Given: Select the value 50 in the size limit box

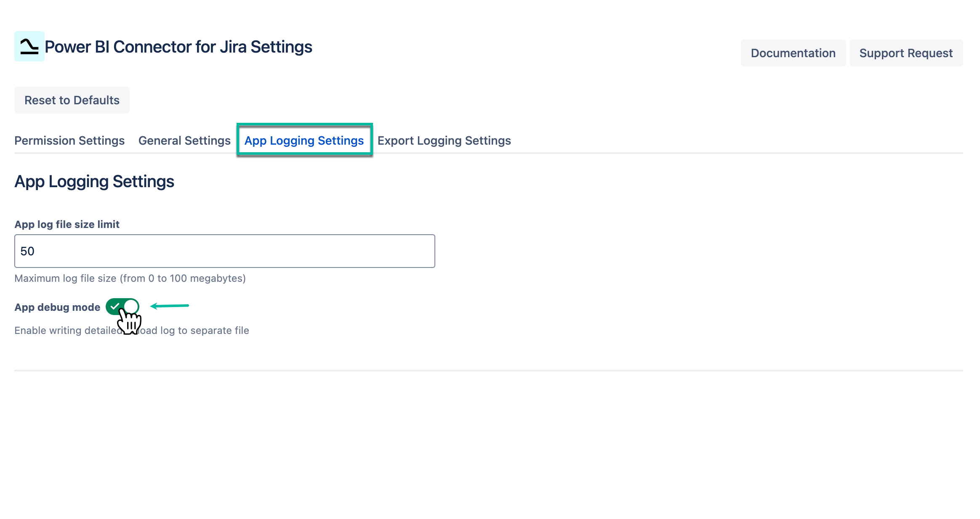Looking at the screenshot, I should click(28, 251).
